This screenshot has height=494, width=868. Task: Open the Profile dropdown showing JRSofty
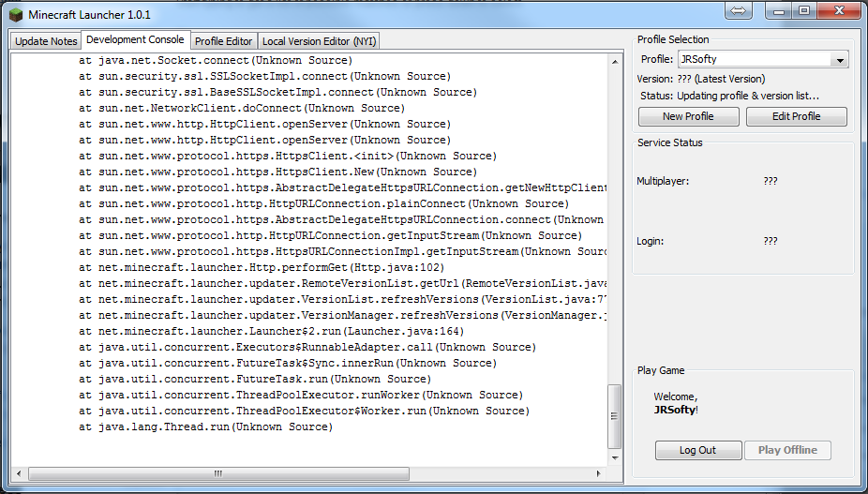coord(763,59)
